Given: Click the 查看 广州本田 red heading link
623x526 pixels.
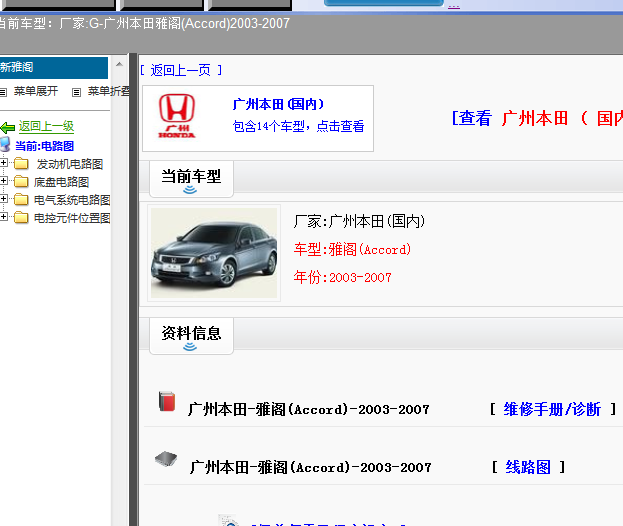Looking at the screenshot, I should tap(537, 118).
